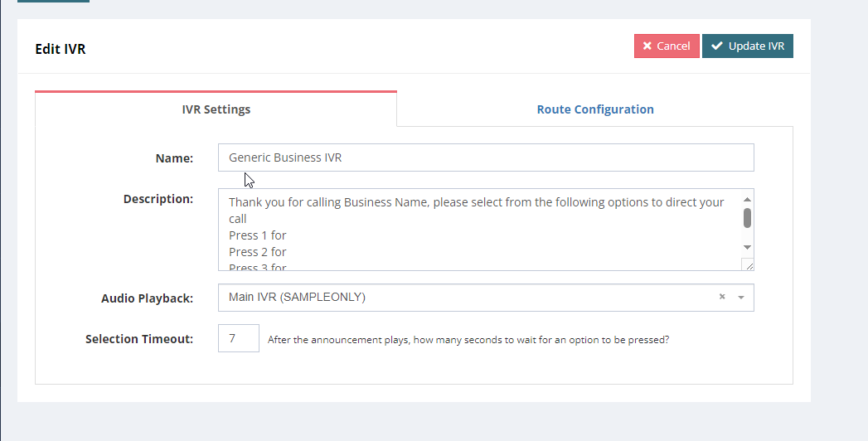The width and height of the screenshot is (868, 441).
Task: Click the Audio Playback label
Action: click(147, 298)
